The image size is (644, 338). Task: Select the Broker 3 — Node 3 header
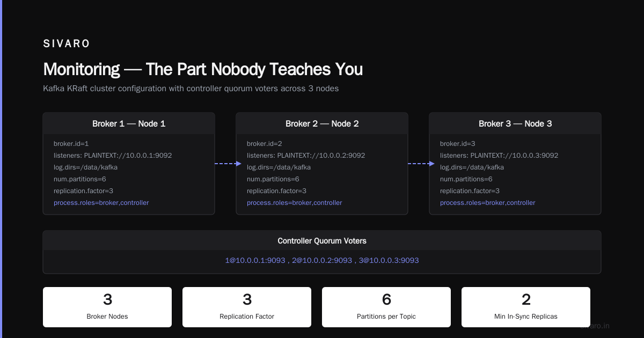(x=515, y=123)
